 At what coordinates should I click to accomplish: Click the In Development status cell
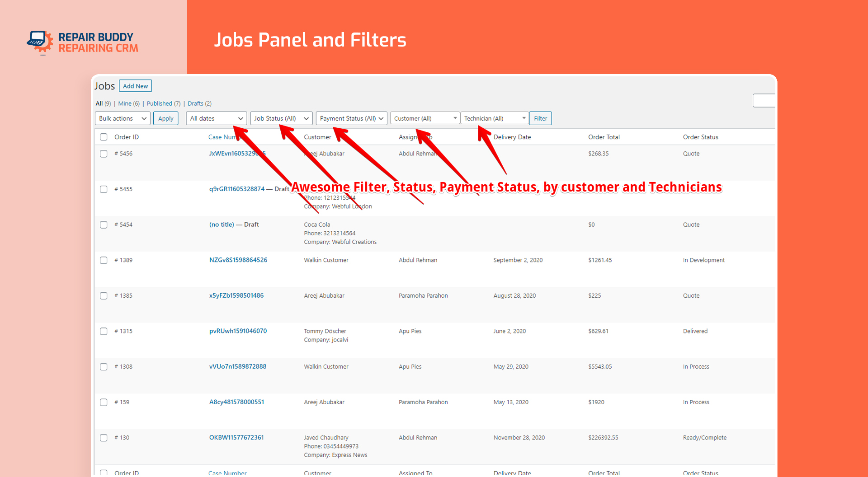point(703,260)
